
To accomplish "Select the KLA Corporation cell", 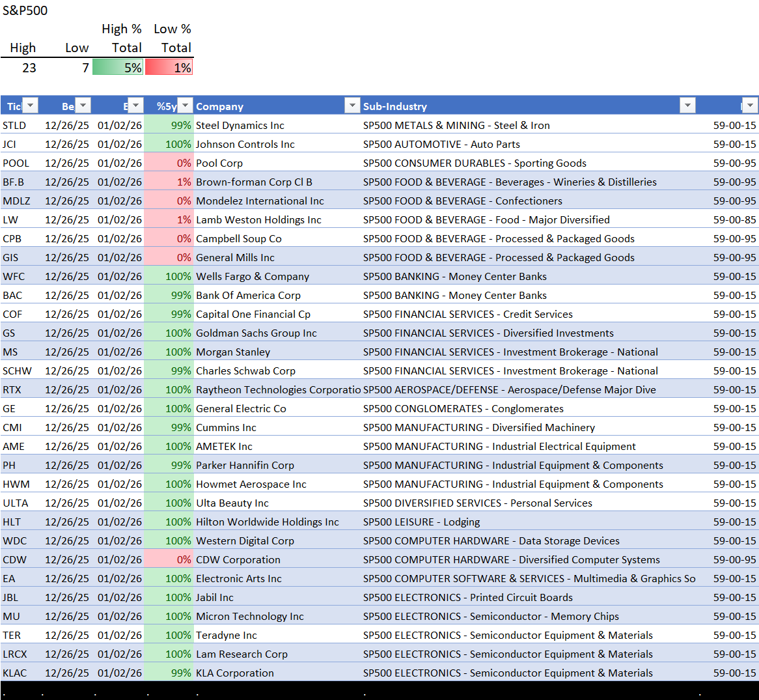I will point(277,673).
